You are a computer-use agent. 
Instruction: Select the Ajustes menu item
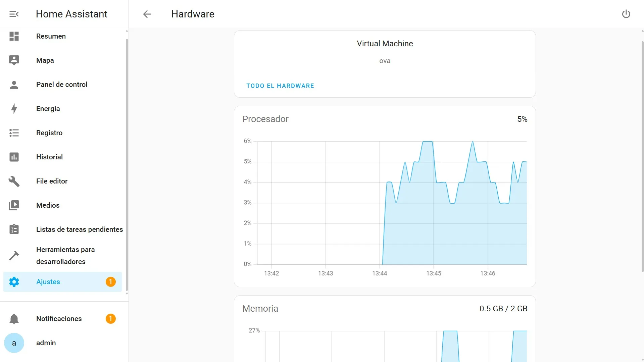click(x=62, y=282)
